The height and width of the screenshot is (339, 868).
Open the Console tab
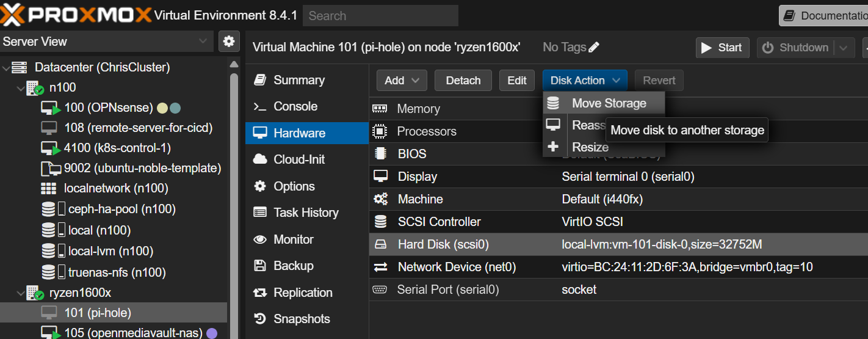(x=307, y=106)
